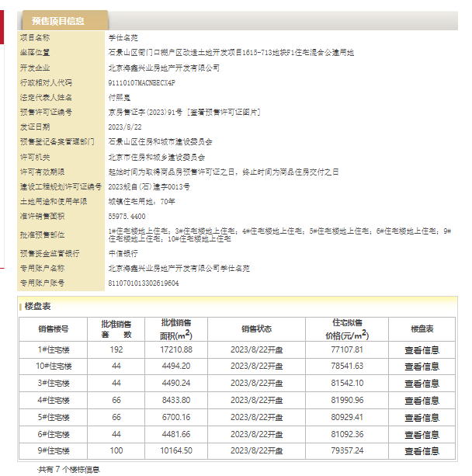Click the 销售楼号 column header
This screenshot has height=476, width=472.
click(x=54, y=328)
